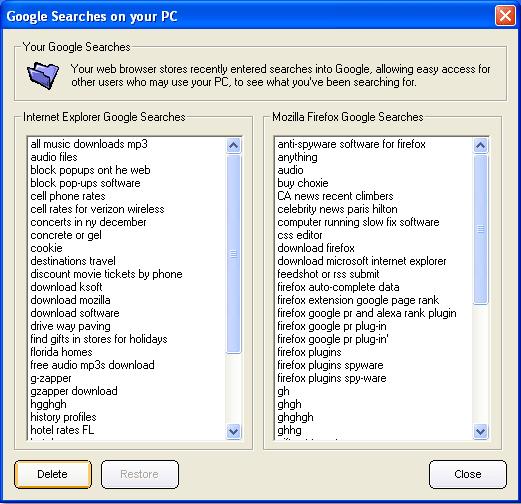Click up arrow of Internet Explorer list scrollbar

pyautogui.click(x=234, y=145)
